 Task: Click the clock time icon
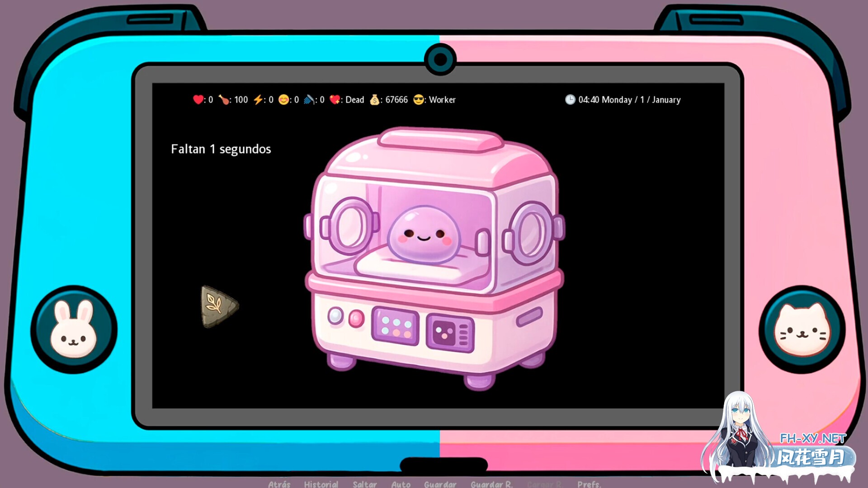pos(570,99)
